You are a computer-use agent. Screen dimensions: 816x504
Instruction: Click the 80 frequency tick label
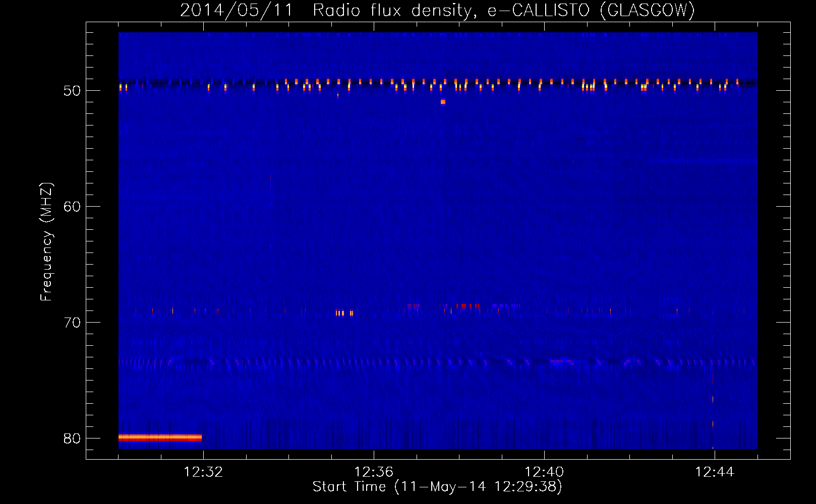[72, 438]
